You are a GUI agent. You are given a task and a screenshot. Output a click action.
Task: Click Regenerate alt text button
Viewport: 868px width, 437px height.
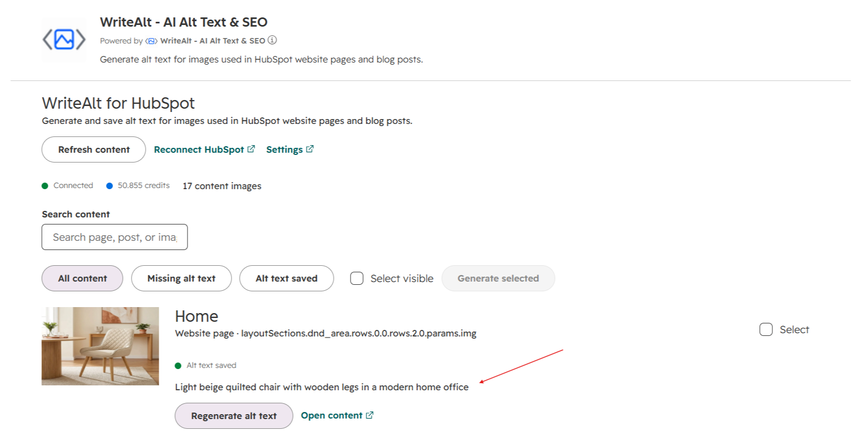pyautogui.click(x=234, y=416)
